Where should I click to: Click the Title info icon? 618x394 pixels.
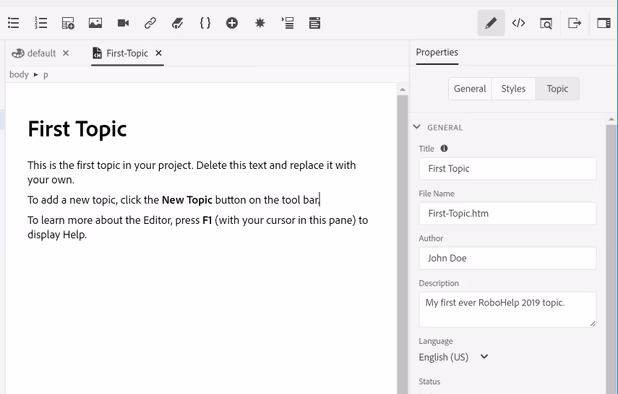[444, 149]
